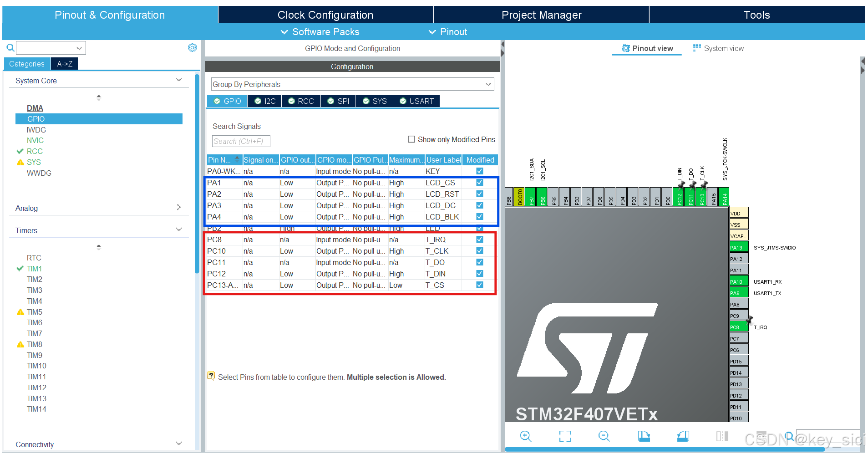Open TIM1 in Timers list
The image size is (868, 454).
(x=34, y=269)
